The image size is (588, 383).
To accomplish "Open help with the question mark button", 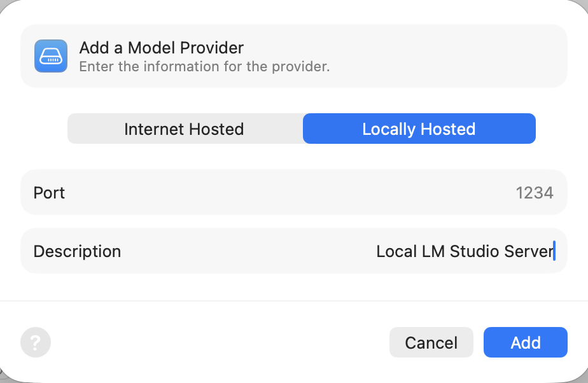I will pyautogui.click(x=36, y=343).
